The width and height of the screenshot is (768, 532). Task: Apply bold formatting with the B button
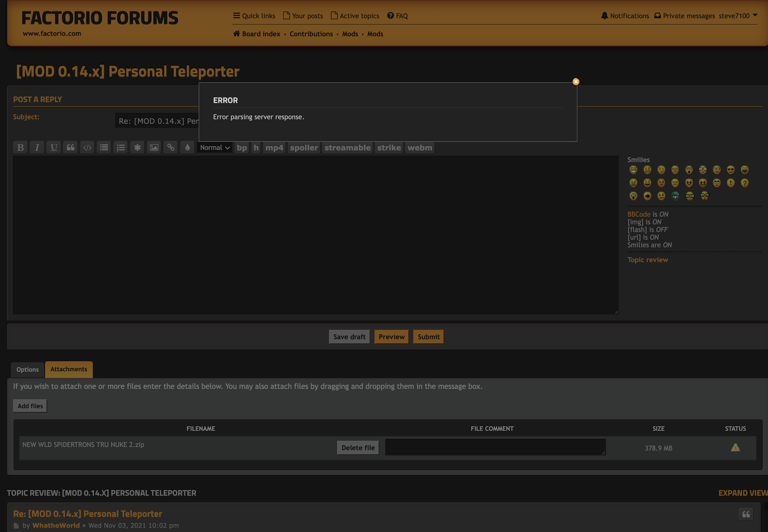pyautogui.click(x=20, y=148)
